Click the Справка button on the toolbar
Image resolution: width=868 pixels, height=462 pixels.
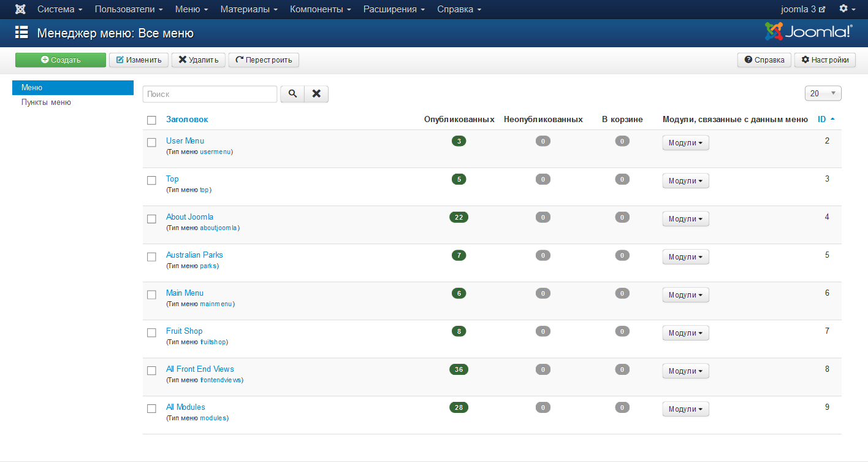click(x=764, y=60)
